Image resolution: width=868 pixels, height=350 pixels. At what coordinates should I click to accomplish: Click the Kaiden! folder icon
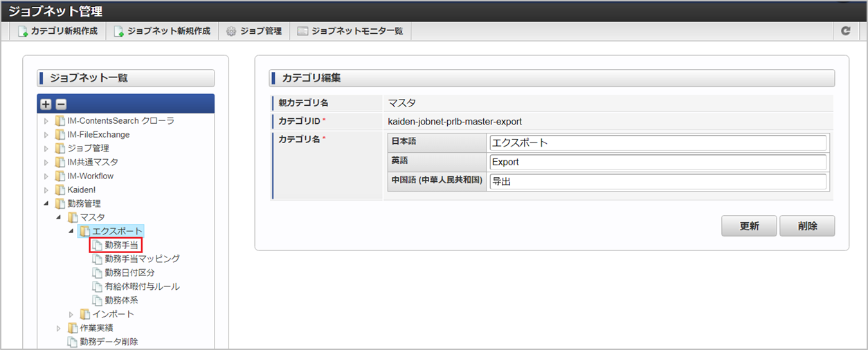60,190
